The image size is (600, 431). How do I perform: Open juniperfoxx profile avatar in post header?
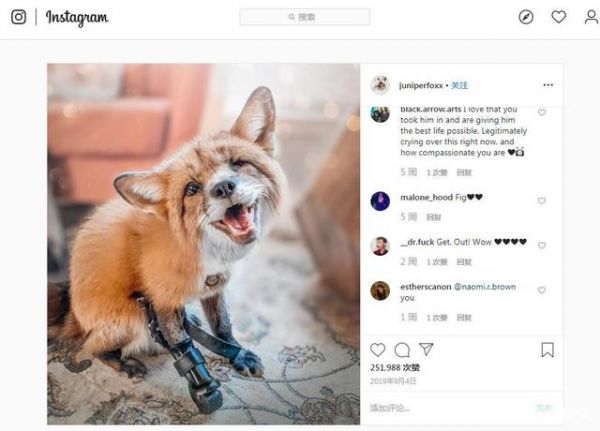[380, 85]
